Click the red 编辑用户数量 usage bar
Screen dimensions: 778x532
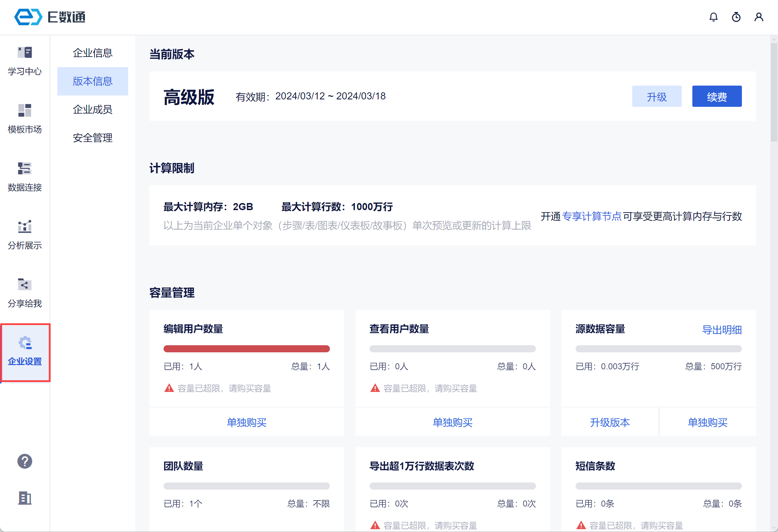246,349
